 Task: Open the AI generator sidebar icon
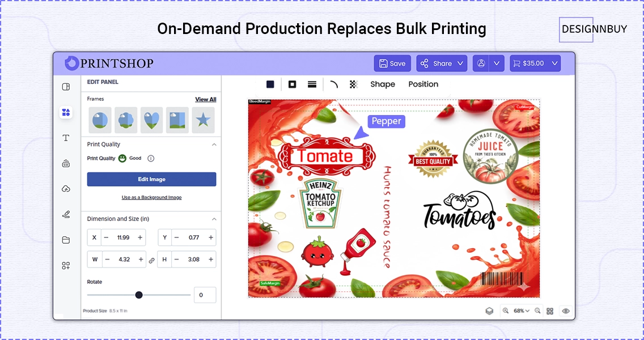click(x=66, y=163)
